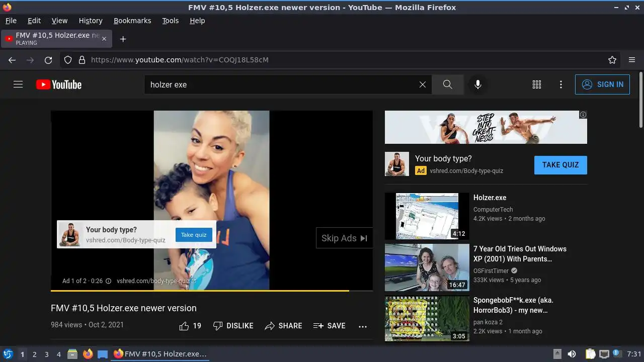Open 7 Year Old Tries Windows XP title
The height and width of the screenshot is (362, 644).
tap(520, 254)
